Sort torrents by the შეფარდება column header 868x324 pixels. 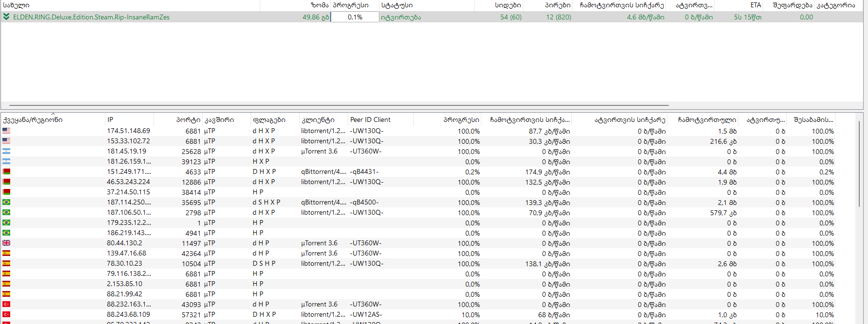(788, 5)
